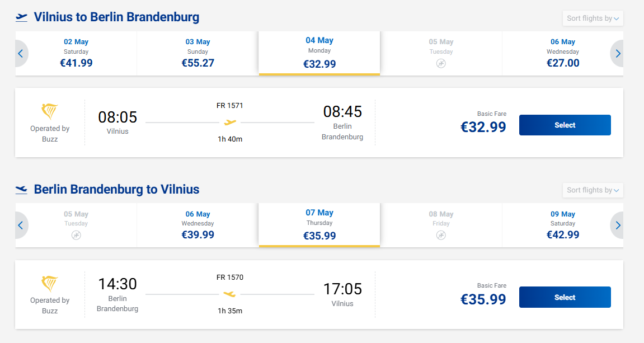Click the Buzz harp logo on return flight
The height and width of the screenshot is (343, 644).
pyautogui.click(x=50, y=284)
